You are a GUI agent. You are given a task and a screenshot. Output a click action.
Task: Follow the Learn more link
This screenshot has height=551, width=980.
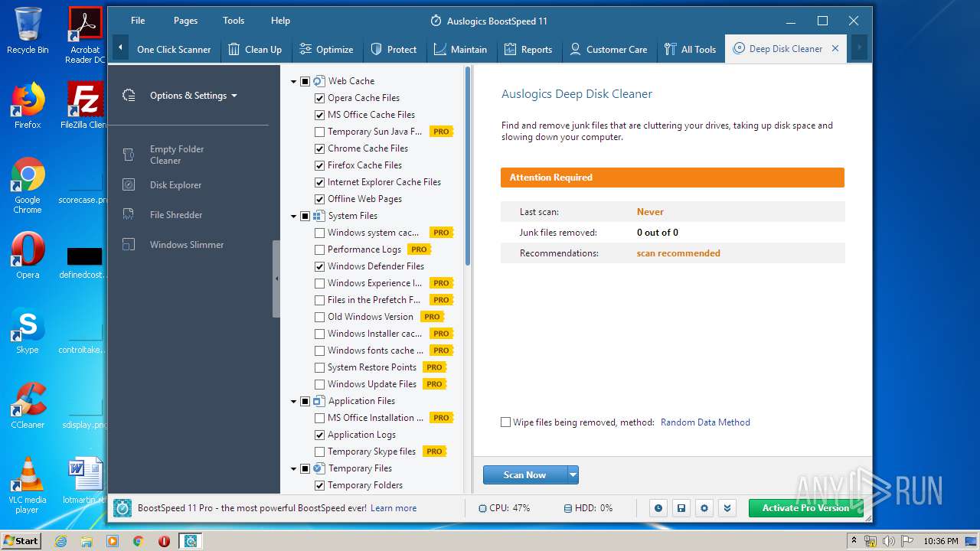coord(394,508)
